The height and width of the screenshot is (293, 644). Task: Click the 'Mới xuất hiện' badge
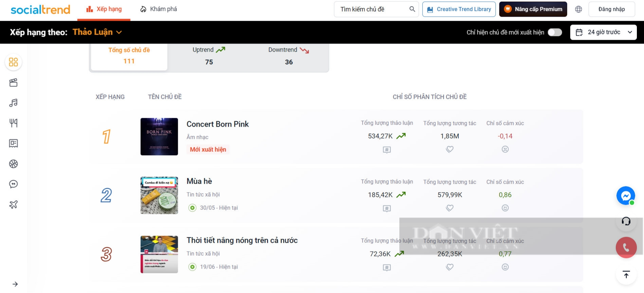(208, 149)
